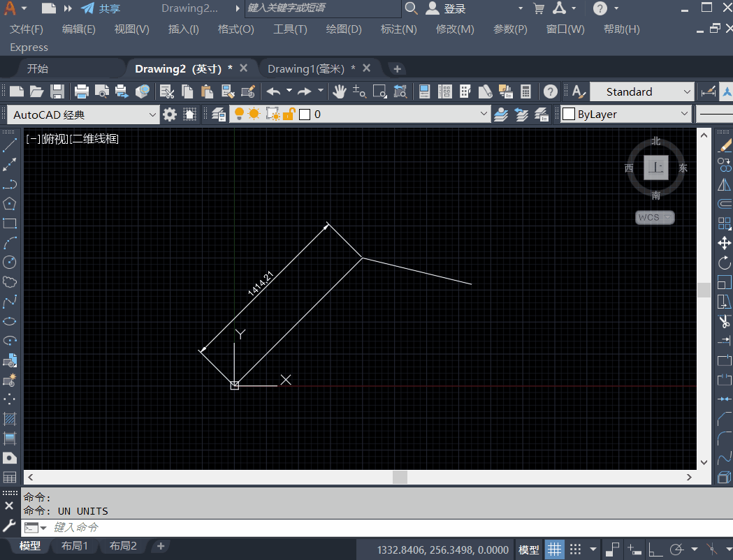Open the QuickCalc calculator icon
This screenshot has height=560, width=733.
coord(526,91)
